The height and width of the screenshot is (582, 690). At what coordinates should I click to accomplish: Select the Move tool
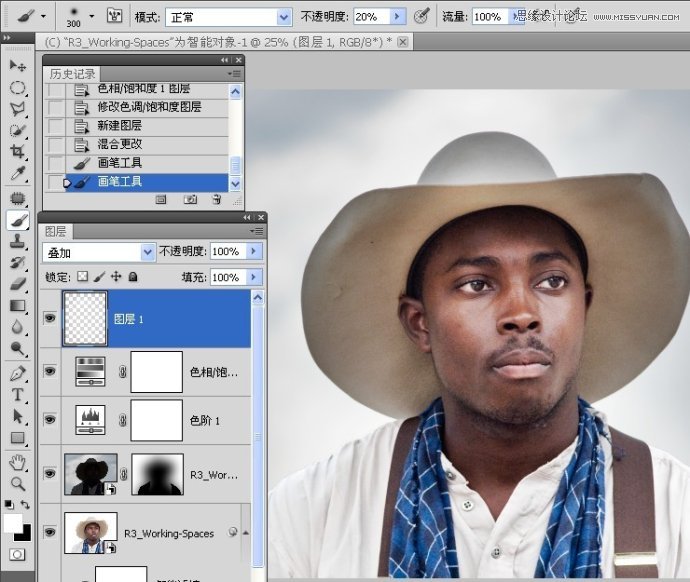(x=18, y=66)
